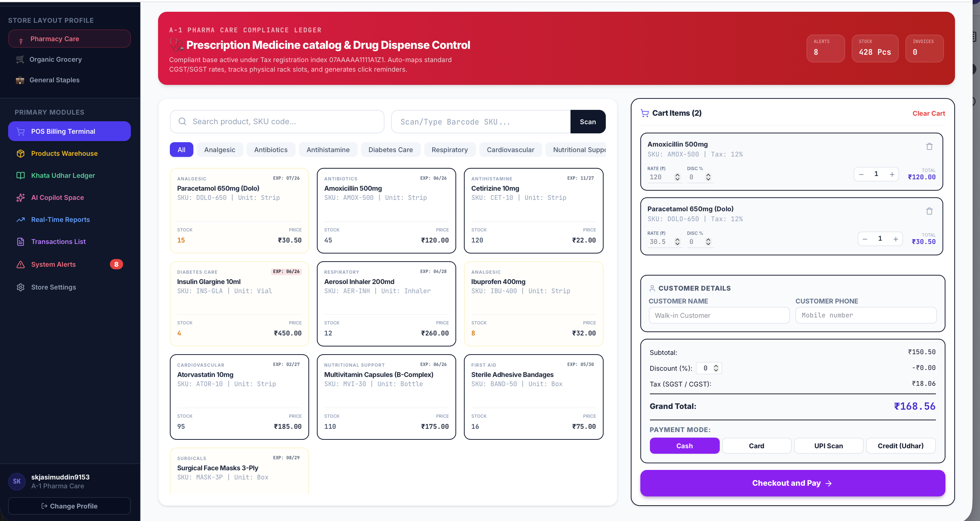Viewport: 980px width, 521px height.
Task: Click the Transactions List document icon
Action: coord(21,241)
